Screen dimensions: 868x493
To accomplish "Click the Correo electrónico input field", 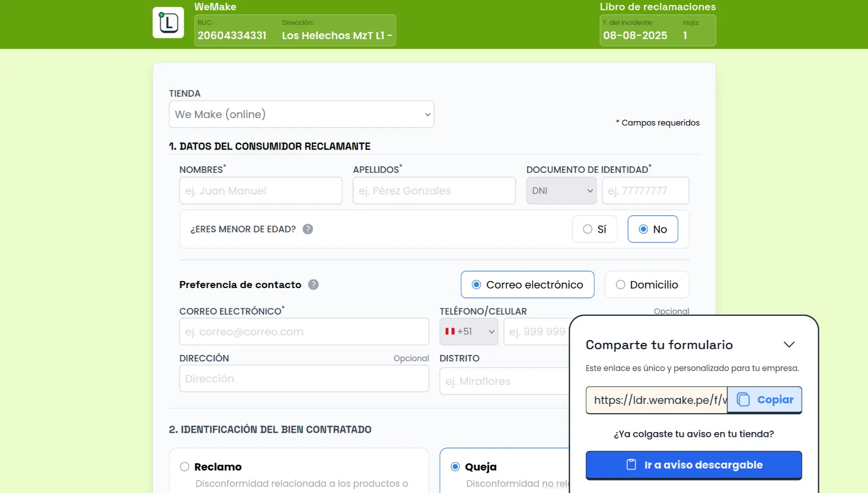I will (304, 332).
